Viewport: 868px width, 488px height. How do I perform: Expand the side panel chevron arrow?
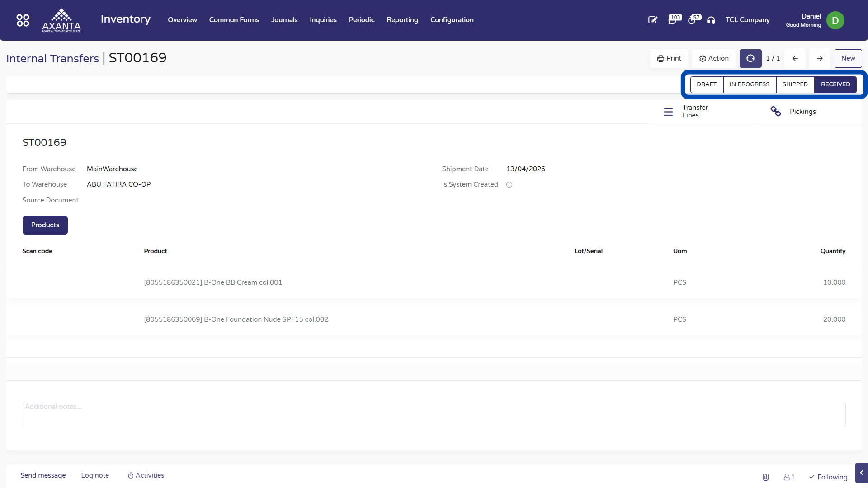pyautogui.click(x=861, y=473)
